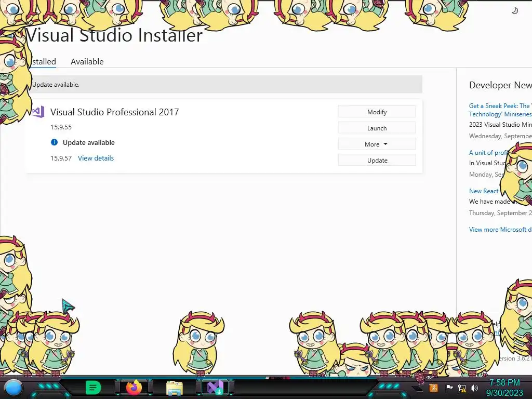Click the Modify button
This screenshot has height=399, width=532.
[377, 112]
